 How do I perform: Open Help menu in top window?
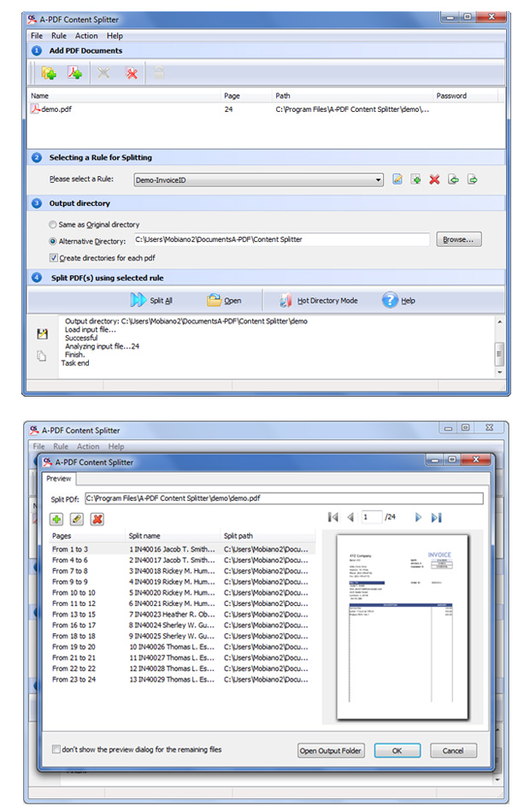pos(115,36)
